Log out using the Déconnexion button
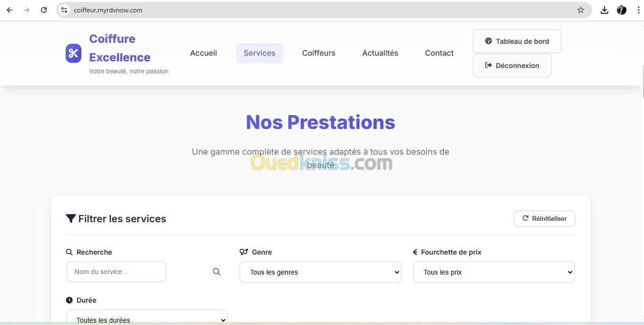The height and width of the screenshot is (325, 644). point(512,66)
